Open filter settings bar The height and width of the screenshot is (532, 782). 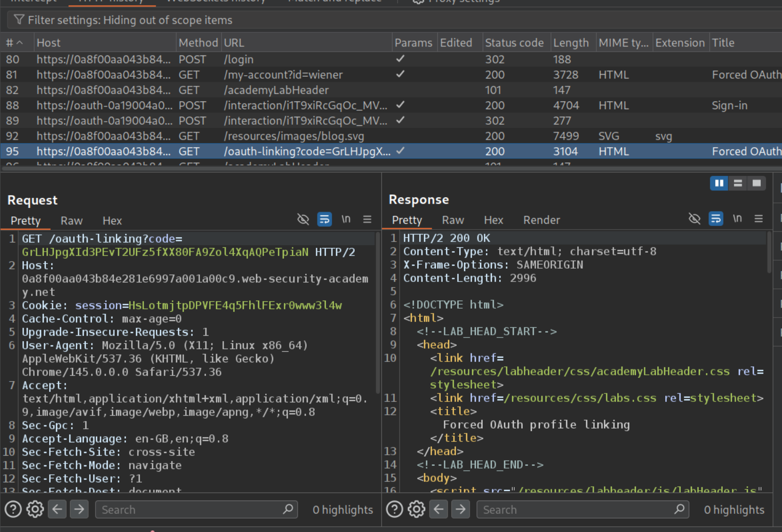click(x=130, y=20)
